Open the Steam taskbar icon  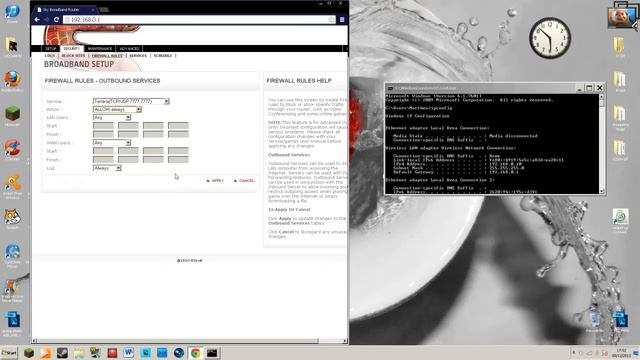[62, 353]
